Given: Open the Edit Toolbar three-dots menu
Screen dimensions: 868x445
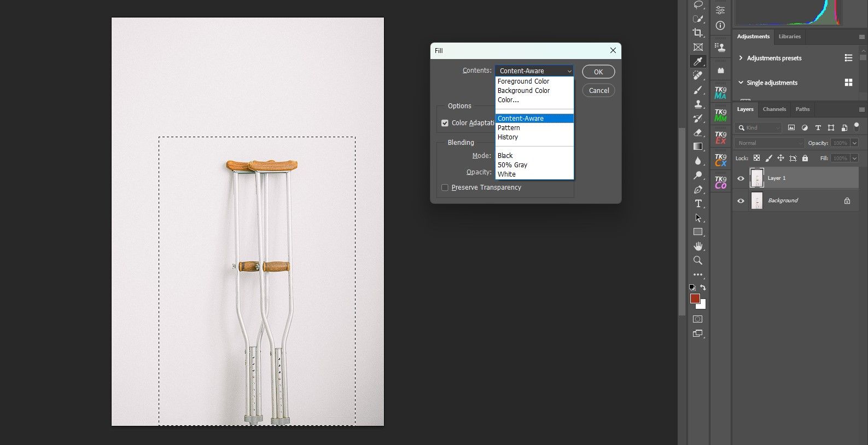Looking at the screenshot, I should pyautogui.click(x=698, y=274).
